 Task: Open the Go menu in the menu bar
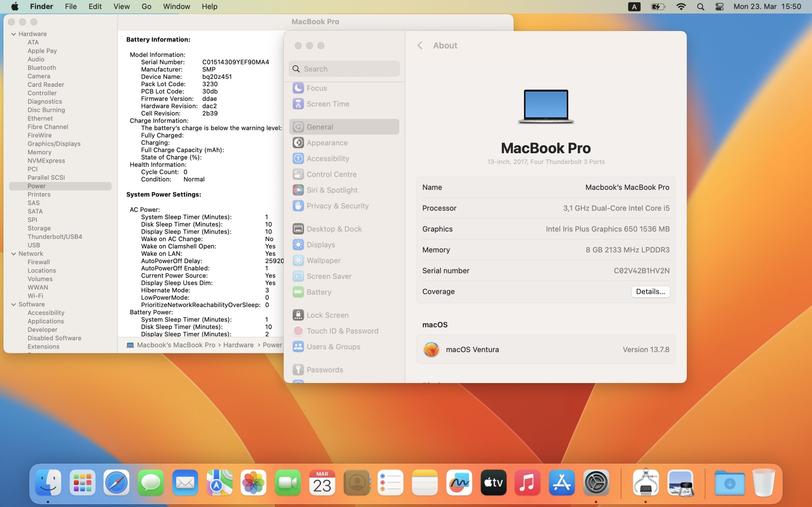tap(146, 6)
